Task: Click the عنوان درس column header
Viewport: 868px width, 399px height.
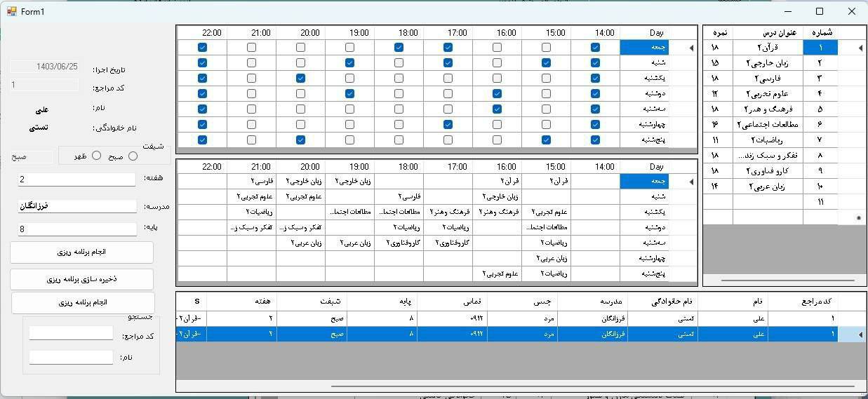Action: pyautogui.click(x=769, y=32)
